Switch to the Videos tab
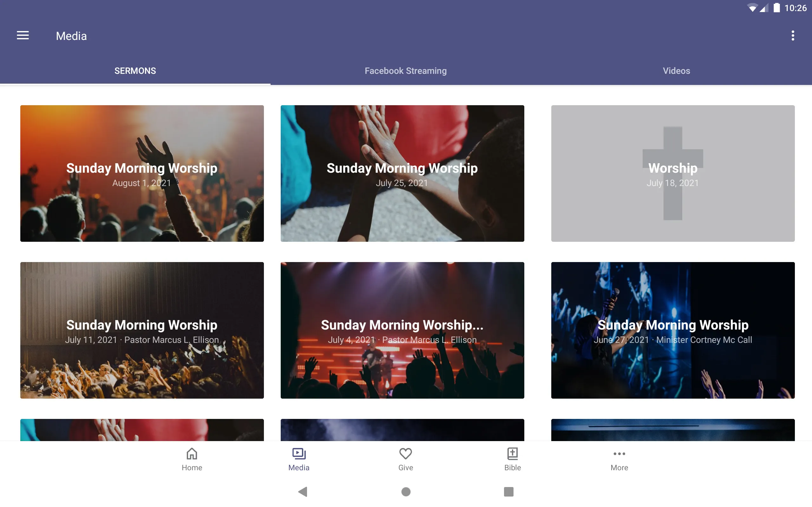Screen dimensions: 812x507 pyautogui.click(x=676, y=70)
